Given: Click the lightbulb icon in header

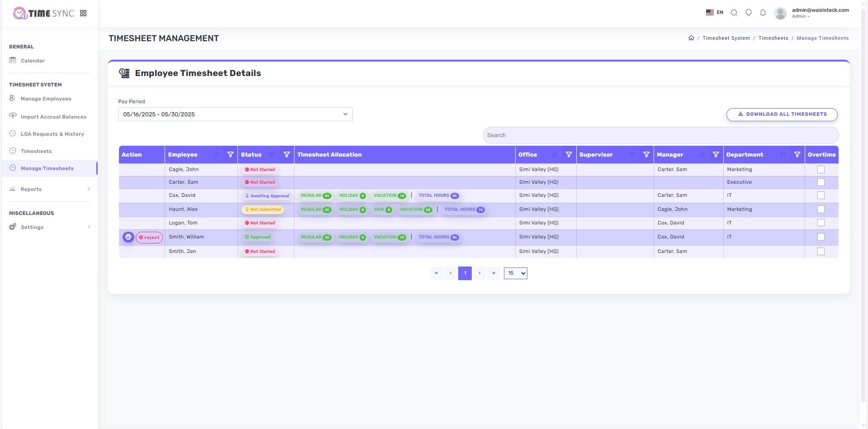Looking at the screenshot, I should point(749,13).
